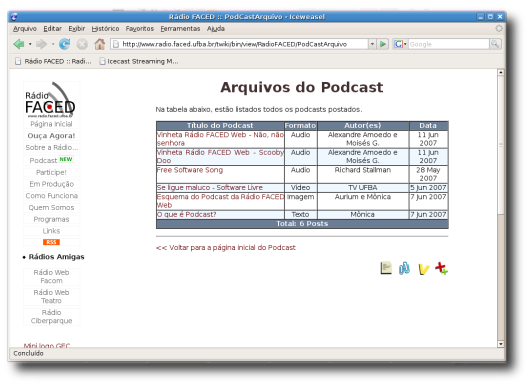Click the orange RSS feed badge
Screen dimensions: 530x389
coord(51,242)
